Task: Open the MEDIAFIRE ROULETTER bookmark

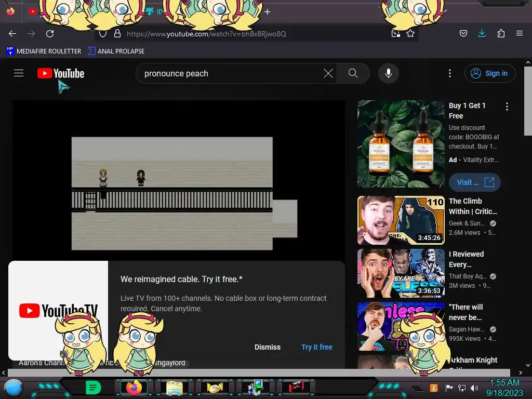Action: (44, 51)
